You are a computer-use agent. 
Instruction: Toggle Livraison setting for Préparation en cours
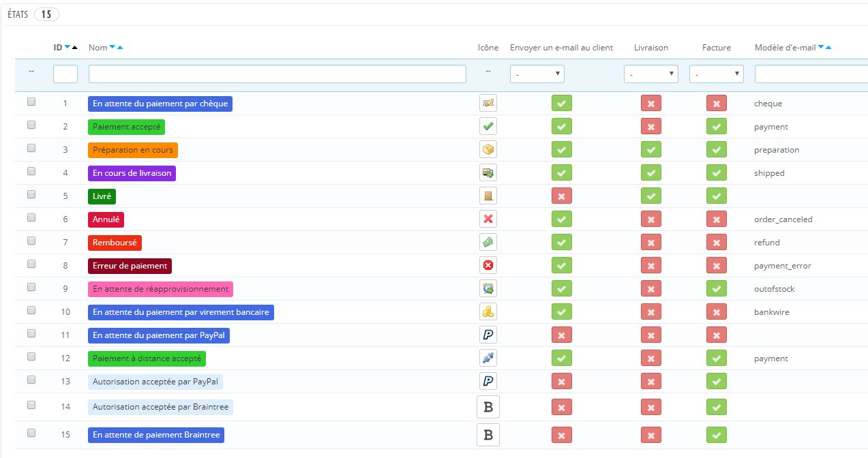pos(651,150)
